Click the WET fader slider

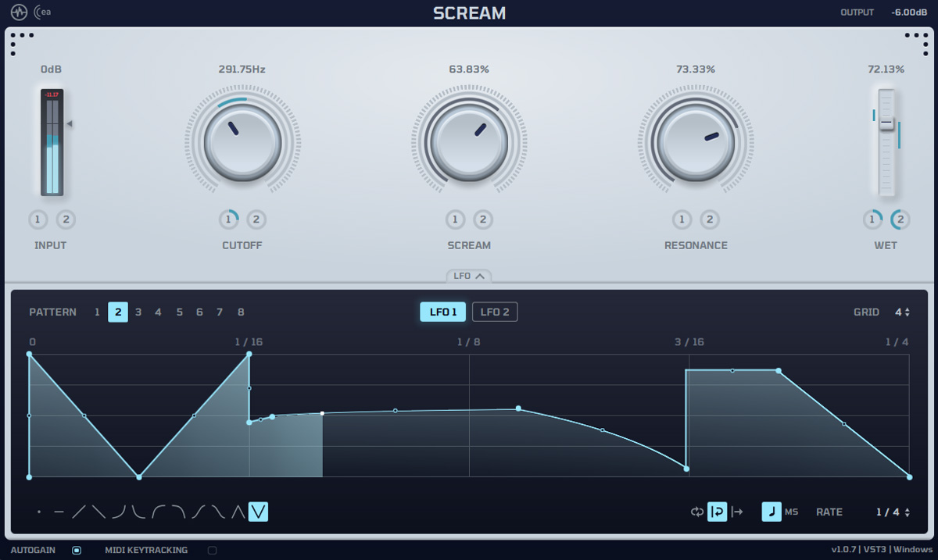(887, 123)
